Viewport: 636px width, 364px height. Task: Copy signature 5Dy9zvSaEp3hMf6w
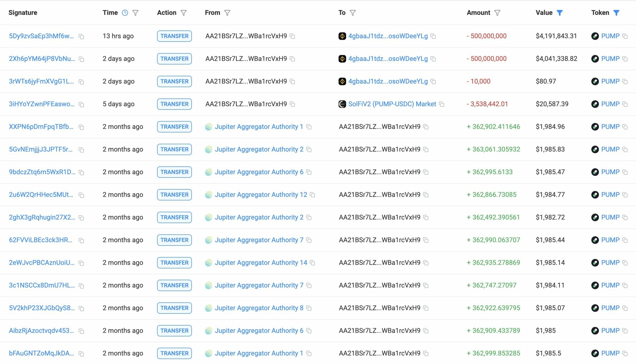pyautogui.click(x=81, y=36)
